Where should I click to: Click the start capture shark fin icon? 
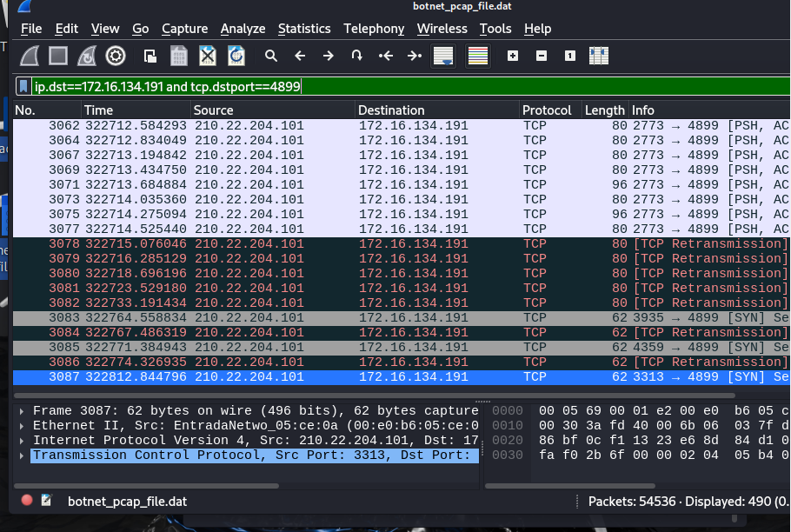[30, 56]
